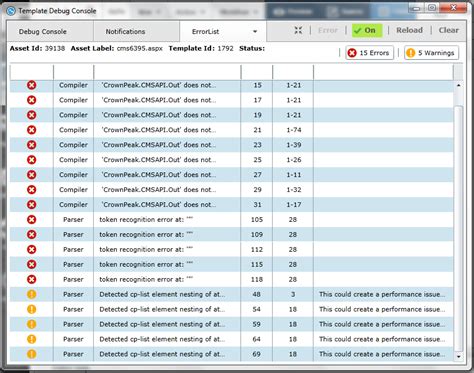Select 'Detected cp-list element nesting' message on line 48
This screenshot has height=373, width=474.
click(x=162, y=294)
